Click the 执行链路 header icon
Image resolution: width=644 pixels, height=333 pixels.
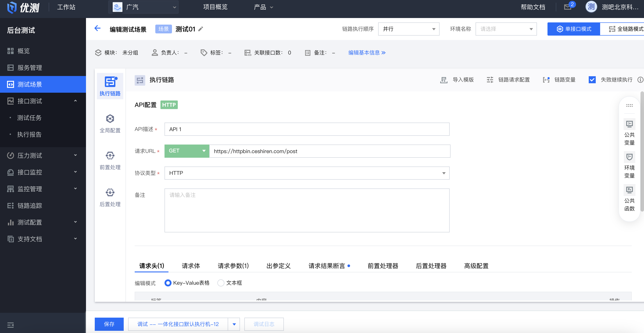140,80
